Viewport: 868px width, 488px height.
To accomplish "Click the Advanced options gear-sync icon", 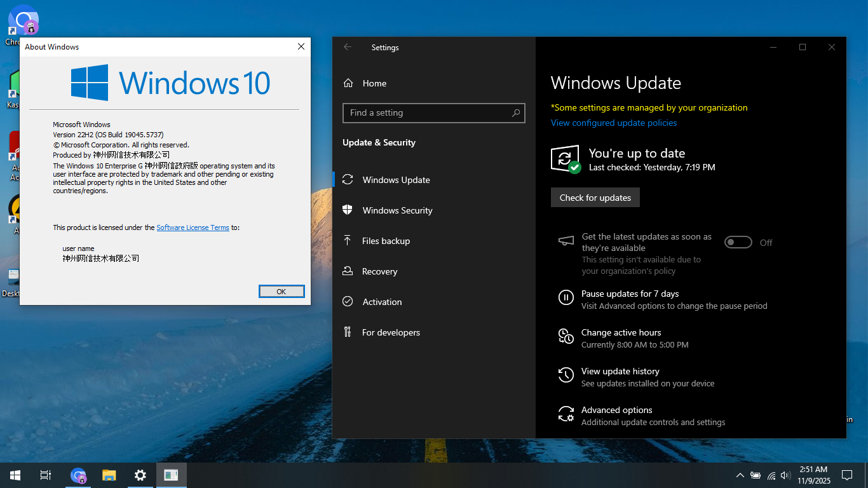I will pyautogui.click(x=566, y=414).
